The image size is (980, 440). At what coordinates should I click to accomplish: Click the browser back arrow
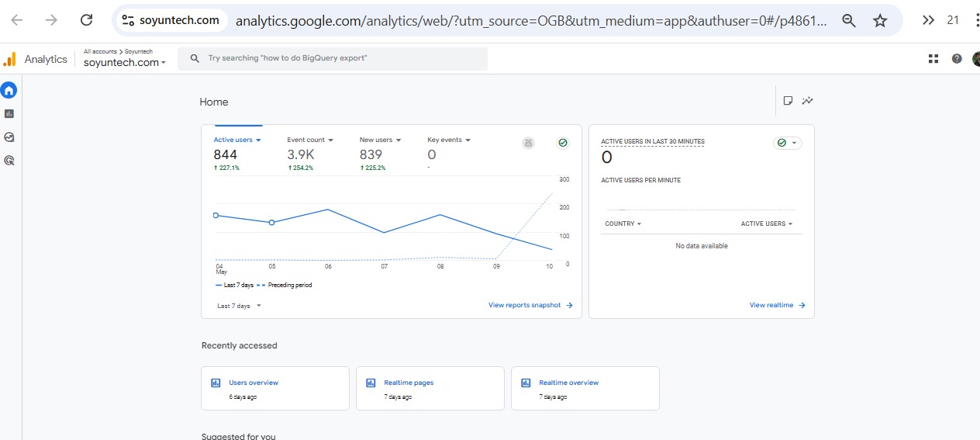click(x=17, y=20)
